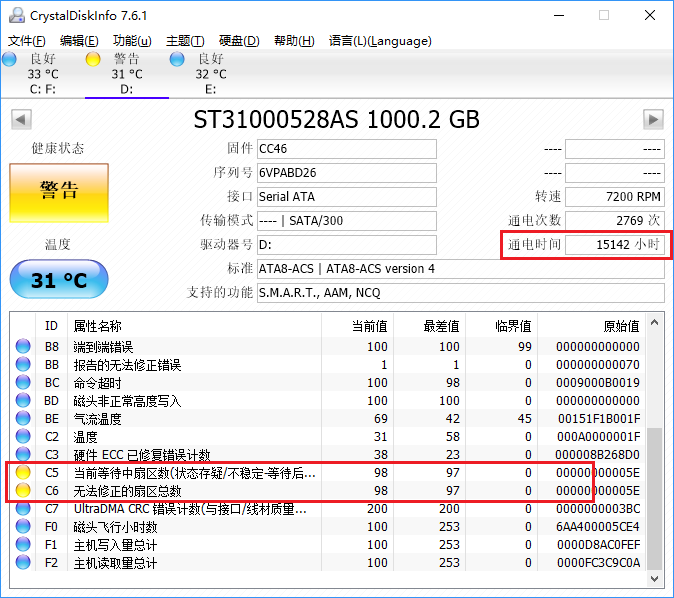The height and width of the screenshot is (598, 674).
Task: Click the serial number field 6VPABD26
Action: click(347, 173)
